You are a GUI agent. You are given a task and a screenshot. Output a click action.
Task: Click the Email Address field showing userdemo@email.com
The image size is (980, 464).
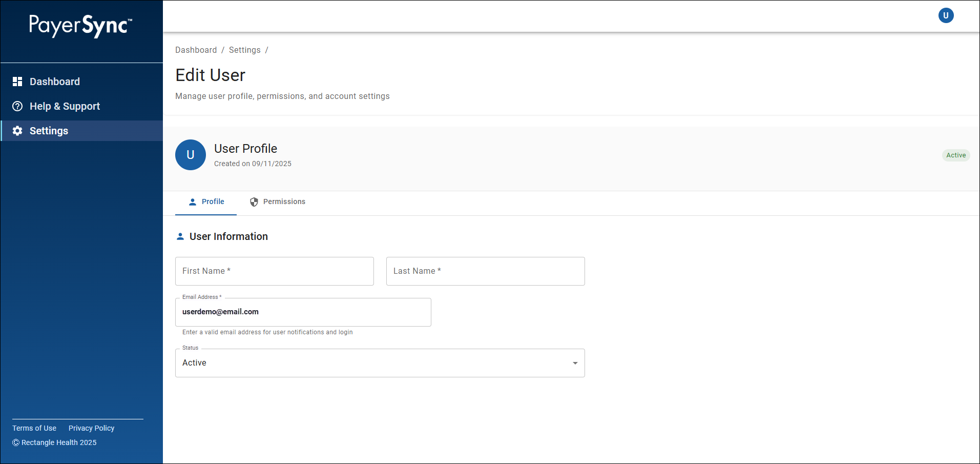(x=303, y=312)
